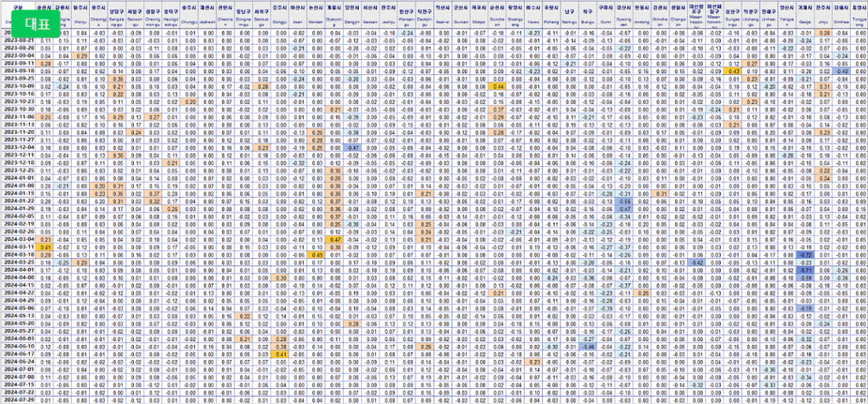Screen dimensions: 868x404
Task: Select the 2023-09-04 date row label
Action: click(19, 56)
